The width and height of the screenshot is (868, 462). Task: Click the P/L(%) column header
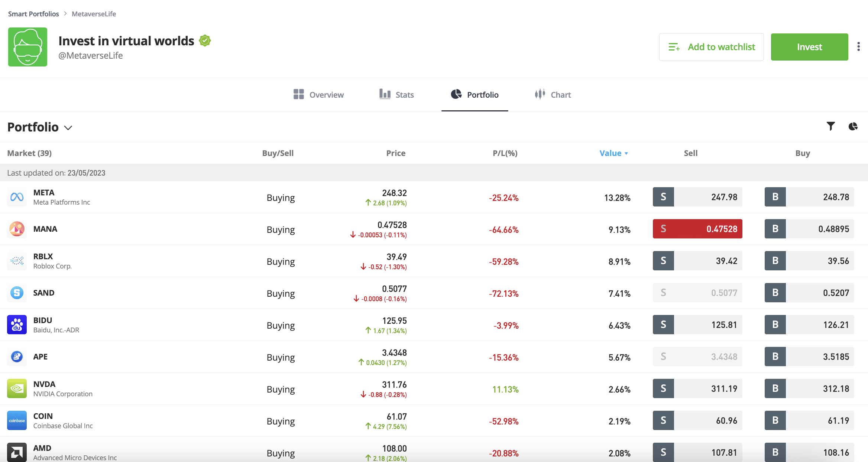click(x=505, y=153)
